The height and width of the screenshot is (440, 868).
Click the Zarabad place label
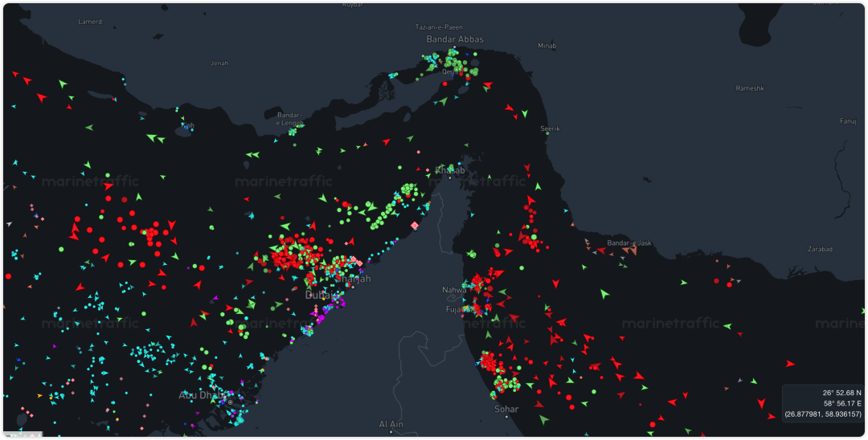pyautogui.click(x=821, y=249)
